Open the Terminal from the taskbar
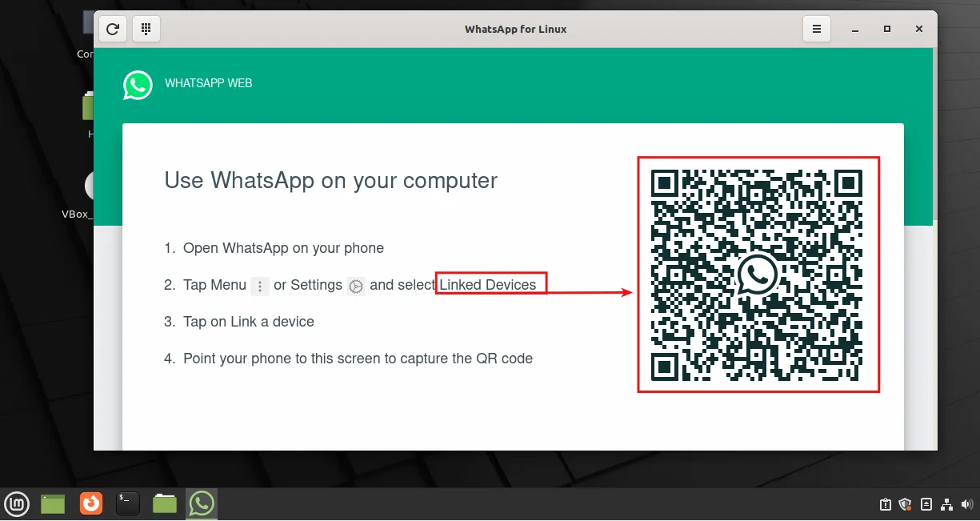This screenshot has width=980, height=521. [x=128, y=503]
